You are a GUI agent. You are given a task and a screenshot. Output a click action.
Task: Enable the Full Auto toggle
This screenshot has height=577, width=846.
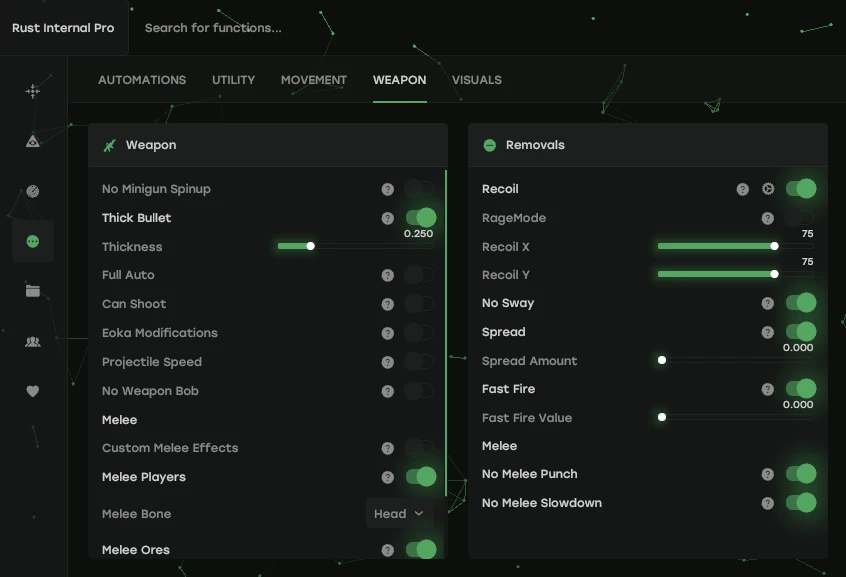coord(420,275)
